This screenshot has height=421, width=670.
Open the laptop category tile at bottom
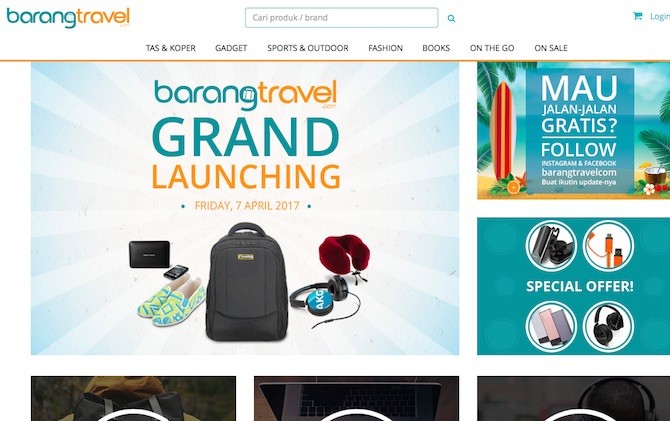[x=356, y=398]
